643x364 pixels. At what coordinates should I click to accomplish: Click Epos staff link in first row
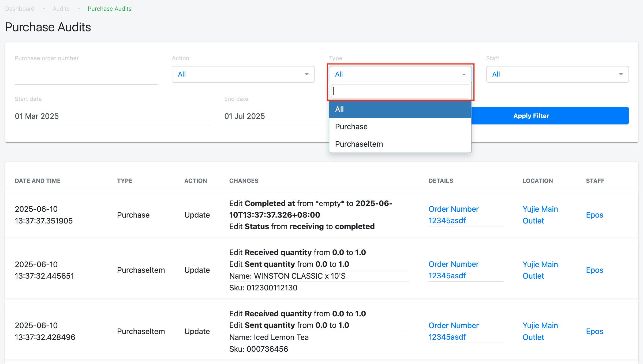click(x=594, y=215)
